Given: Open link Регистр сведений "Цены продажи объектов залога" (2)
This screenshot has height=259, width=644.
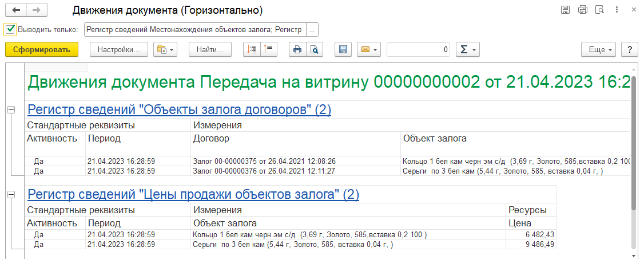Looking at the screenshot, I should [193, 194].
